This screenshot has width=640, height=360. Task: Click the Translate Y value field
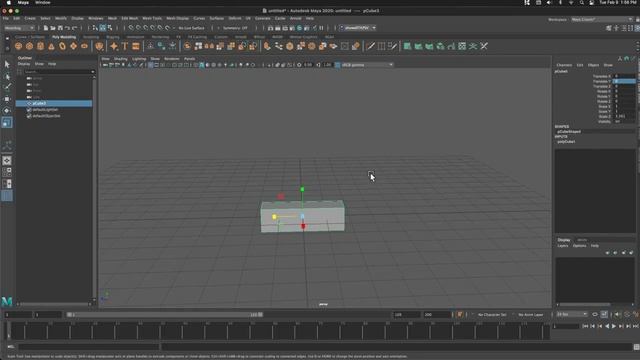624,81
